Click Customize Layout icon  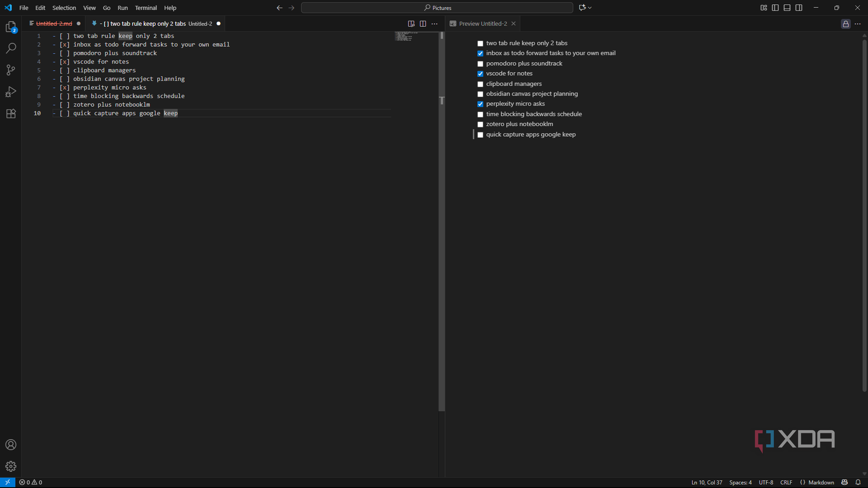[x=764, y=8]
